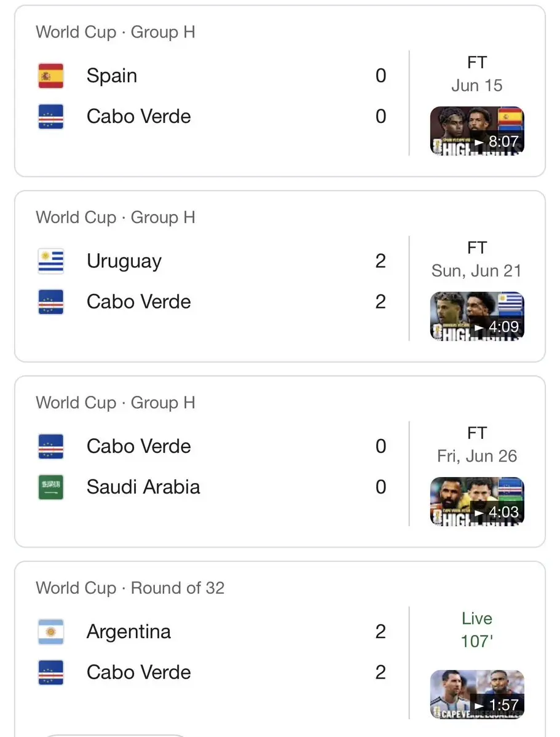This screenshot has height=737, width=560.
Task: Open the Spain team name link
Action: (x=112, y=76)
